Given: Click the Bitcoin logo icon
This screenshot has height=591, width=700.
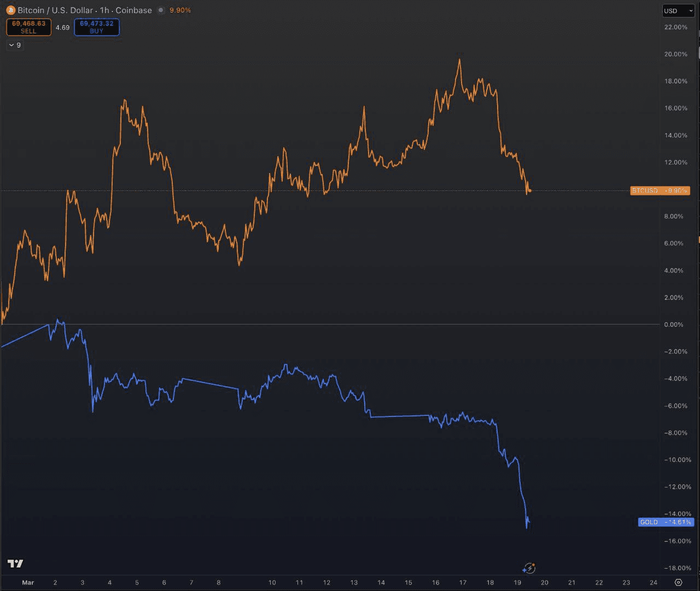Looking at the screenshot, I should [x=10, y=10].
